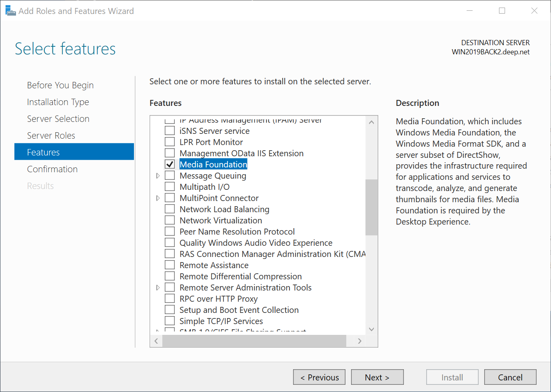Open the Confirmation step in sidebar
This screenshot has height=392, width=551.
[52, 169]
